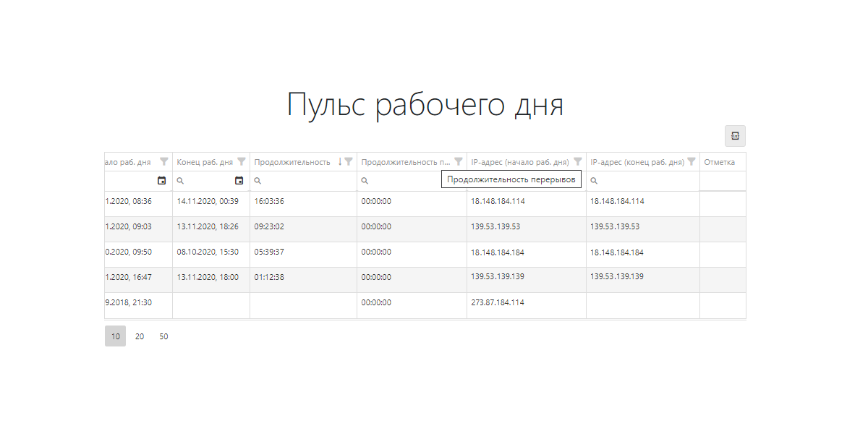Open filter for Конец раб. дня column
Image resolution: width=868 pixels, height=434 pixels.
(x=242, y=162)
